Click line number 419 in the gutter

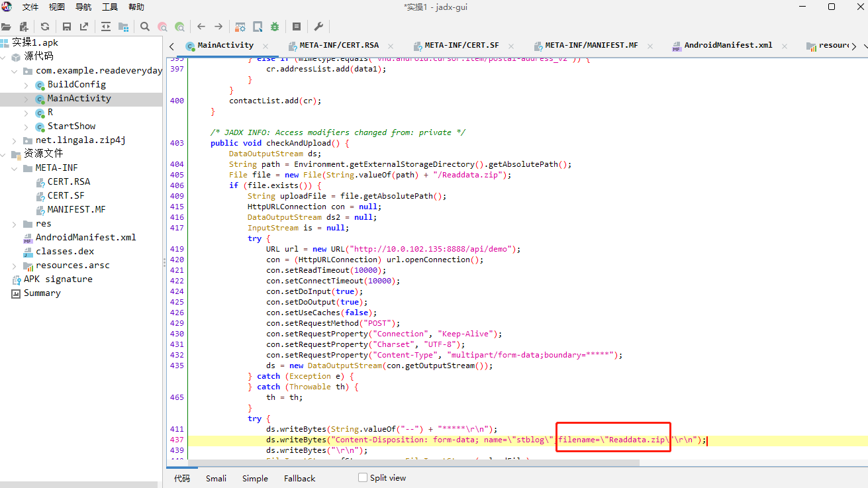click(177, 249)
